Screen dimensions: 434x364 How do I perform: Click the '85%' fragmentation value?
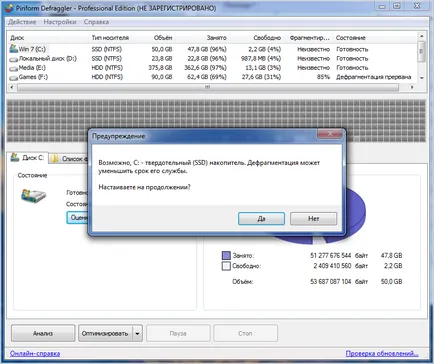[x=323, y=77]
